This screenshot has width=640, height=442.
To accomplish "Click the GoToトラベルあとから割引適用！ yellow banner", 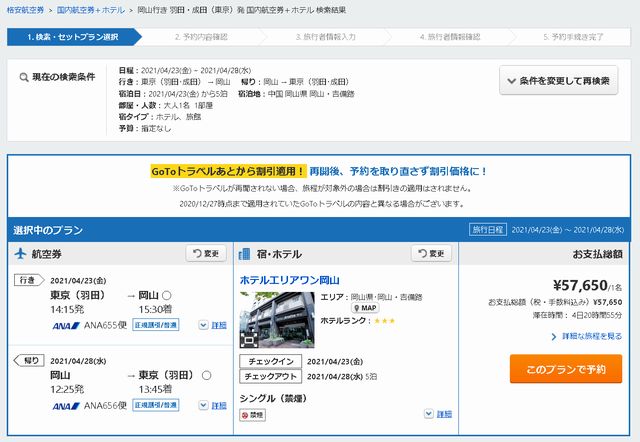I will coord(228,171).
